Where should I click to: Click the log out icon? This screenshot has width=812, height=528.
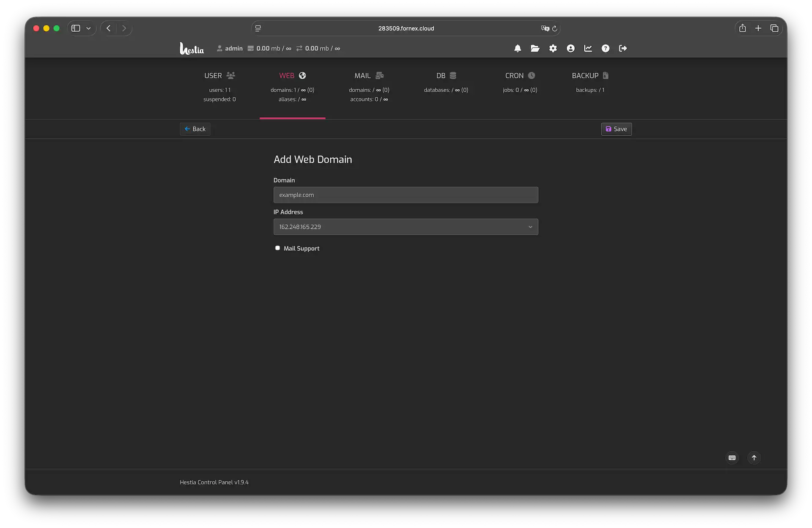(623, 49)
